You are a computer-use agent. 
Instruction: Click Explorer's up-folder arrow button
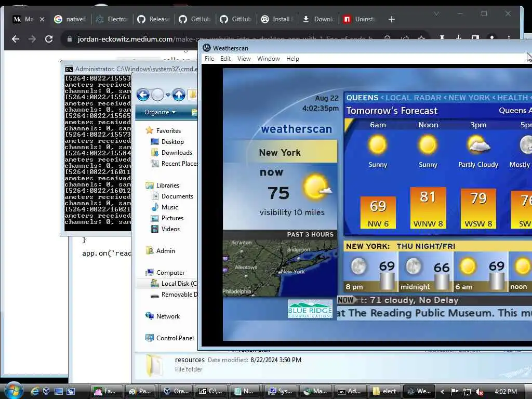(179, 95)
